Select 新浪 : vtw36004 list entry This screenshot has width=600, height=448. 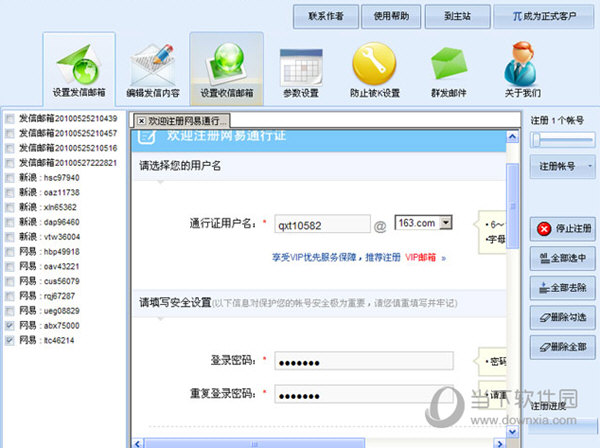tap(50, 237)
